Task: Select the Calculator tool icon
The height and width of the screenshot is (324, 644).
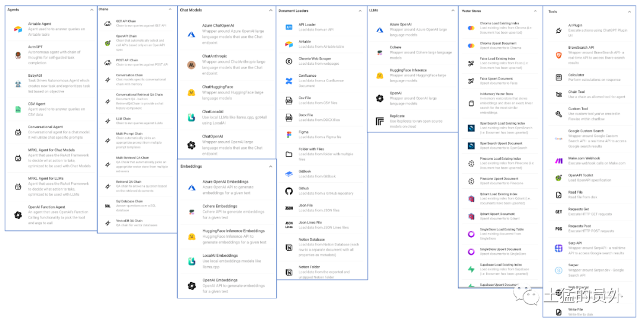Action: (559, 77)
